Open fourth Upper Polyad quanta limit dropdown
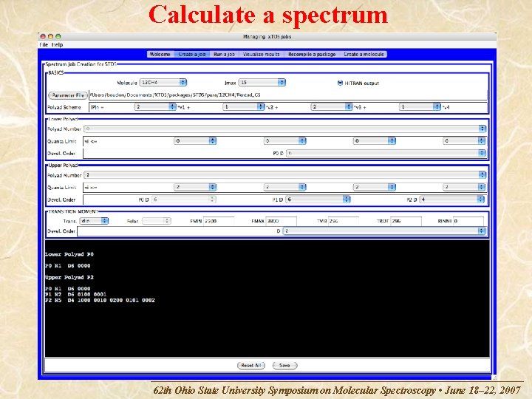The image size is (532, 399). tap(465, 187)
